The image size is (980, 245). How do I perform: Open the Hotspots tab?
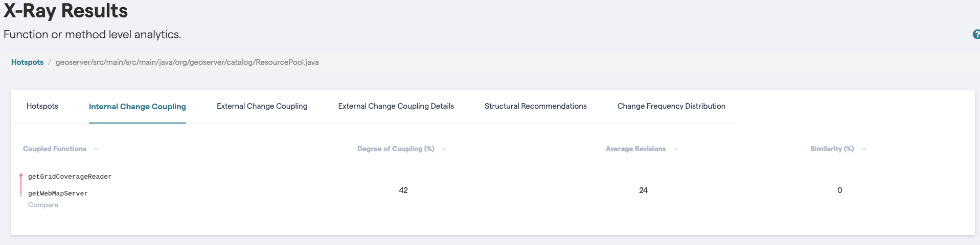click(42, 106)
